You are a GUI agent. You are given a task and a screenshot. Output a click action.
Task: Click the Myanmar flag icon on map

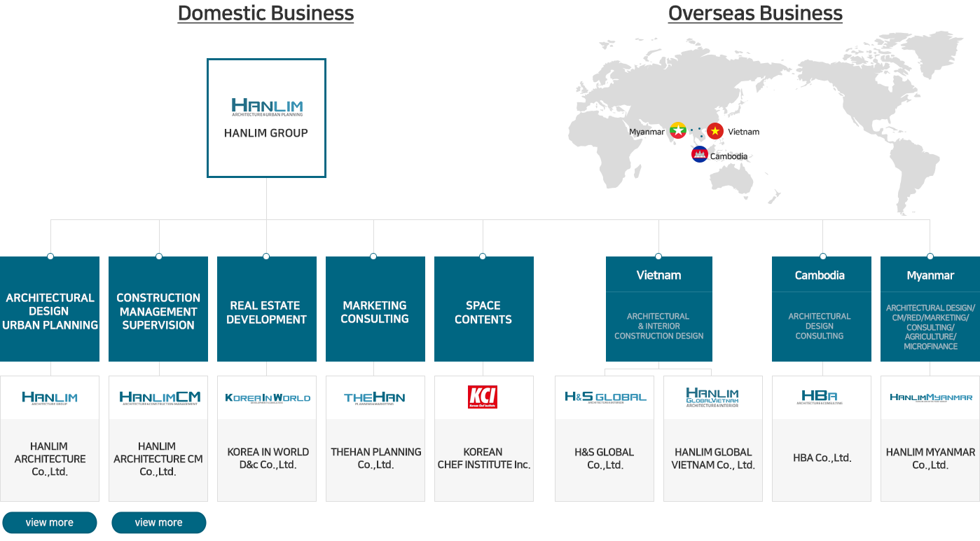[677, 131]
